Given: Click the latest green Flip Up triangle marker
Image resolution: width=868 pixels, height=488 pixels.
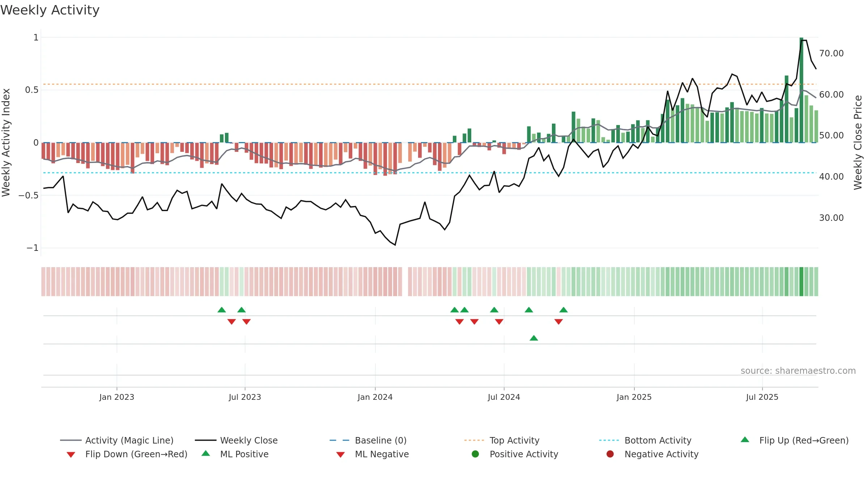Looking at the screenshot, I should [563, 310].
